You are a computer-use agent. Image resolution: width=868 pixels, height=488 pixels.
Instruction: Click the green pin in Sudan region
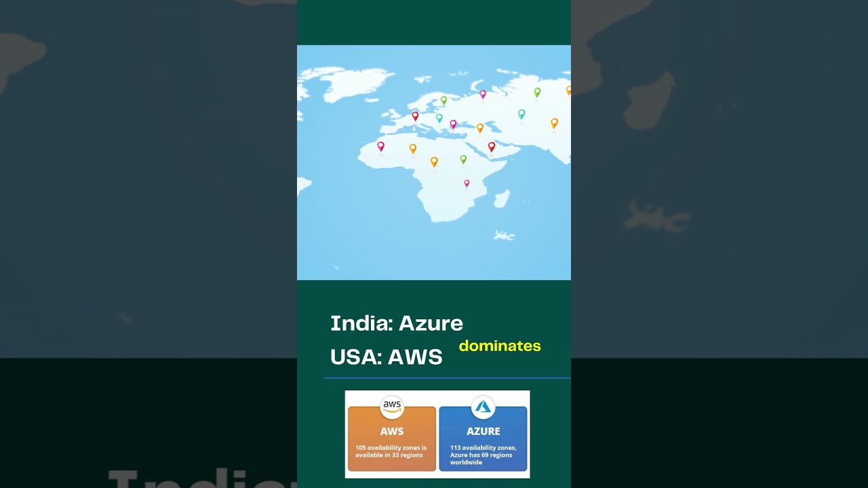tap(463, 159)
